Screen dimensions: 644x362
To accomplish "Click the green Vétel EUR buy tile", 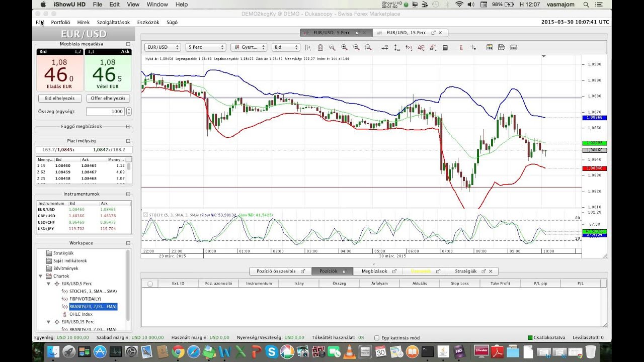I will [x=108, y=73].
